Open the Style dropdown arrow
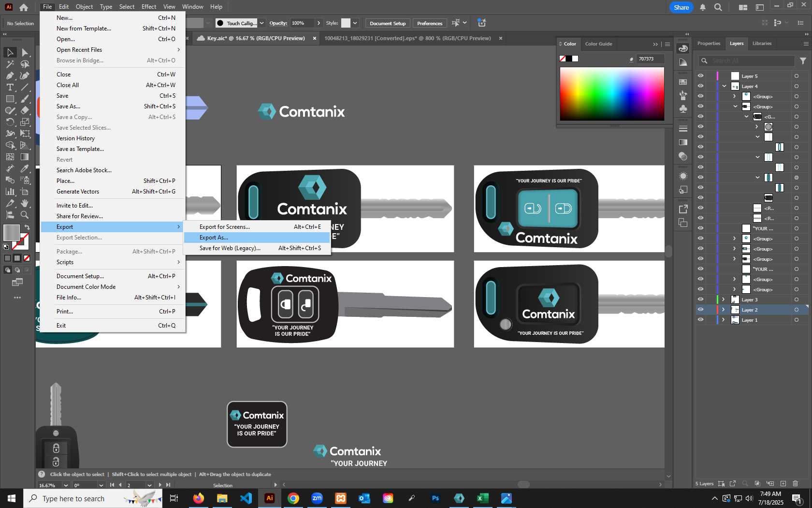 [x=355, y=23]
